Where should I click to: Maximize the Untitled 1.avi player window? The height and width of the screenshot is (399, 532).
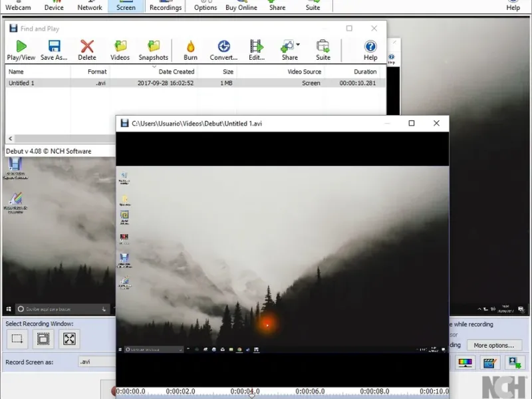pos(412,123)
